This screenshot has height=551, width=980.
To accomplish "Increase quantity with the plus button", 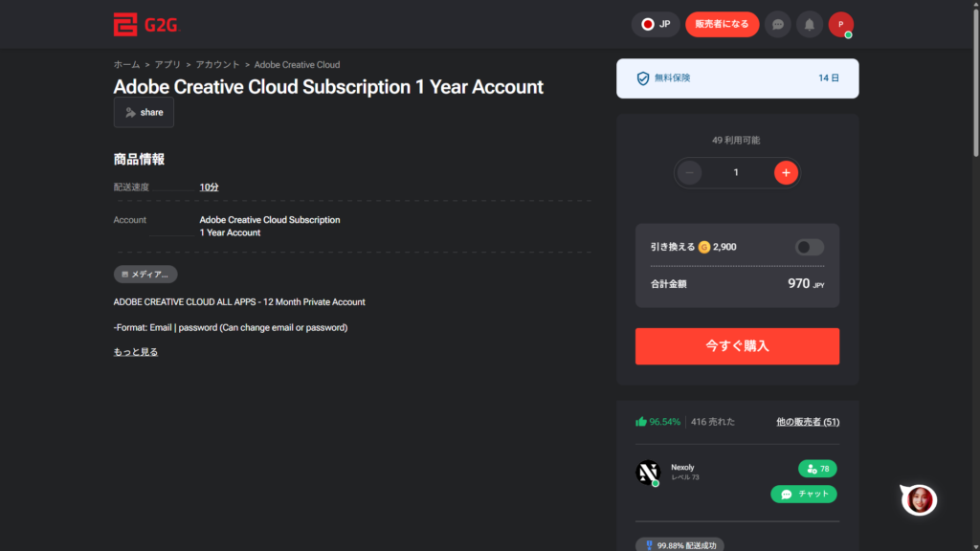I will click(786, 172).
